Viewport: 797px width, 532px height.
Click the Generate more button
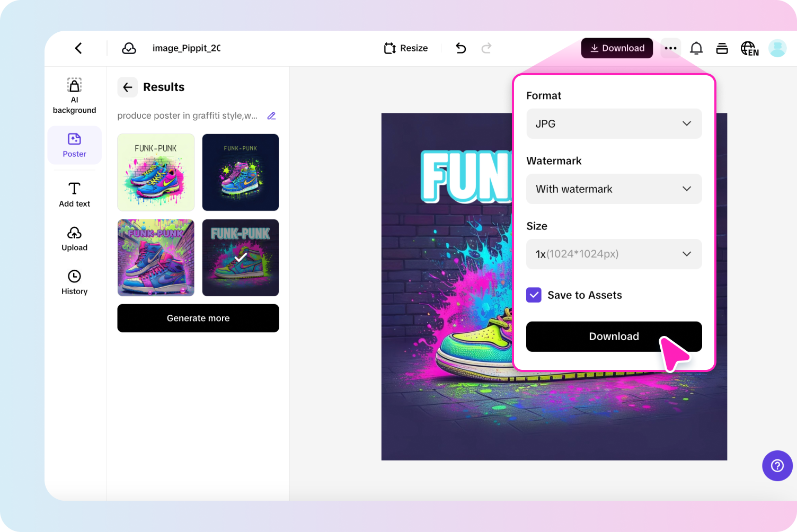pyautogui.click(x=198, y=318)
